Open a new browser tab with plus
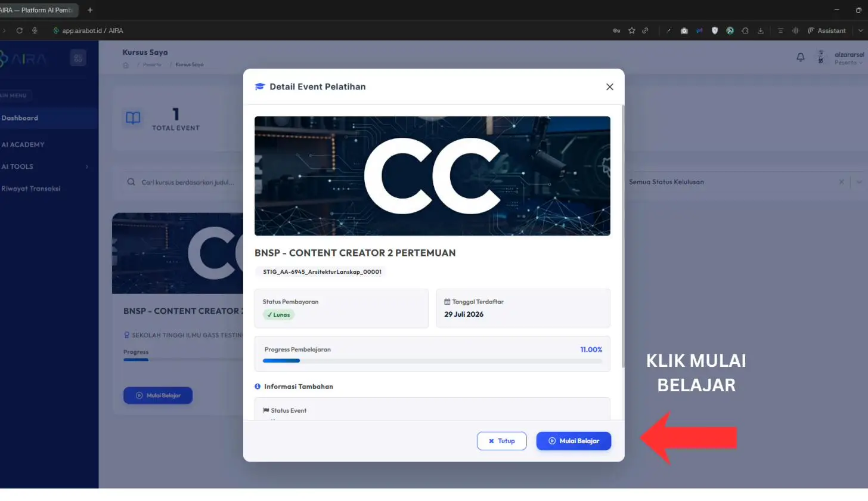This screenshot has width=868, height=501. click(x=90, y=10)
